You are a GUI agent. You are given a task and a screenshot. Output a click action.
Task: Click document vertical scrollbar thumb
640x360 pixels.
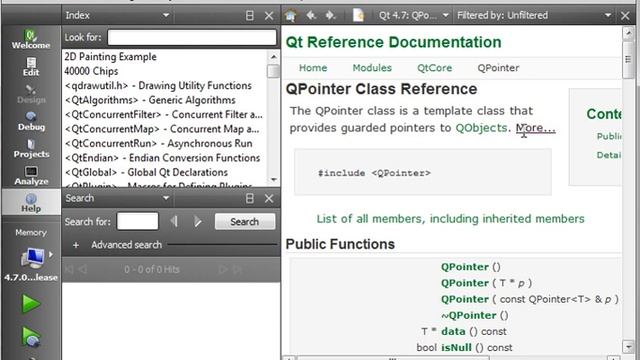[x=628, y=60]
